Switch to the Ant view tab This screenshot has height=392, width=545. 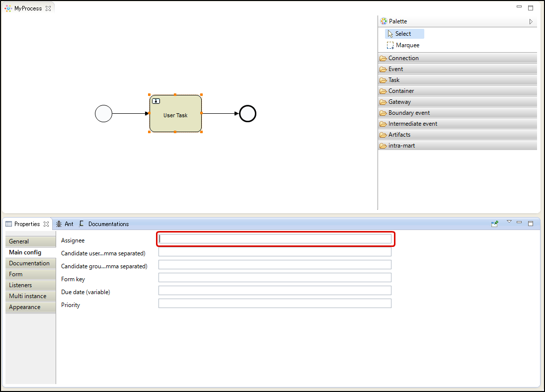pyautogui.click(x=65, y=224)
